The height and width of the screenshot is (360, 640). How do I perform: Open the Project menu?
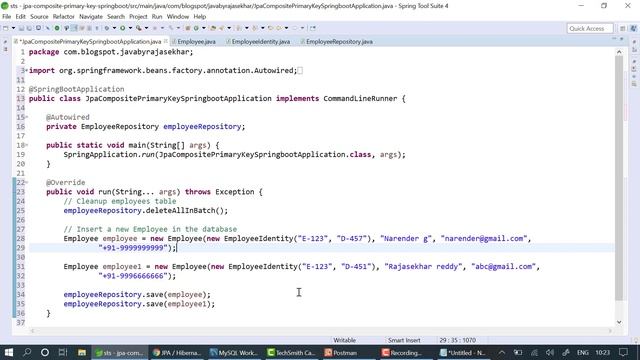pos(138,17)
